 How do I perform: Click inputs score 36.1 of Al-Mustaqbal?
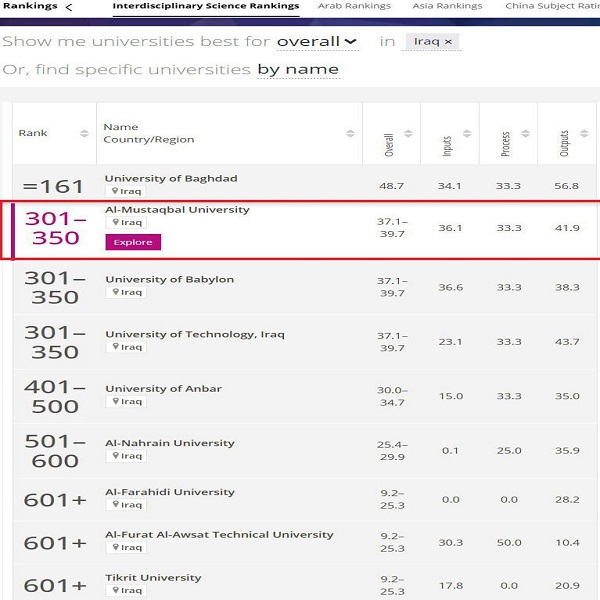(x=450, y=228)
